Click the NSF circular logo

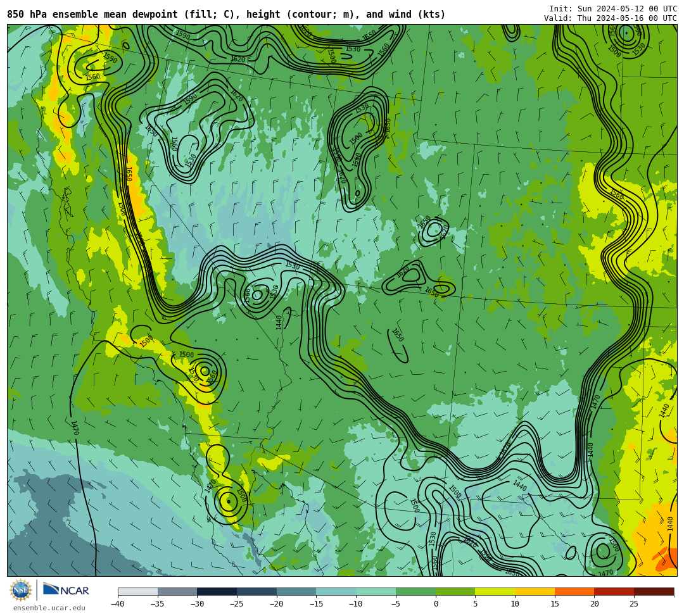point(20,590)
